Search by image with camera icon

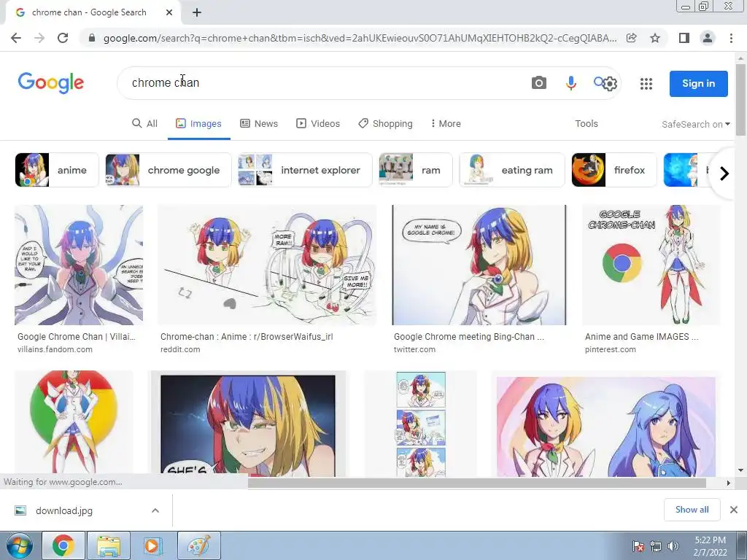click(x=539, y=83)
